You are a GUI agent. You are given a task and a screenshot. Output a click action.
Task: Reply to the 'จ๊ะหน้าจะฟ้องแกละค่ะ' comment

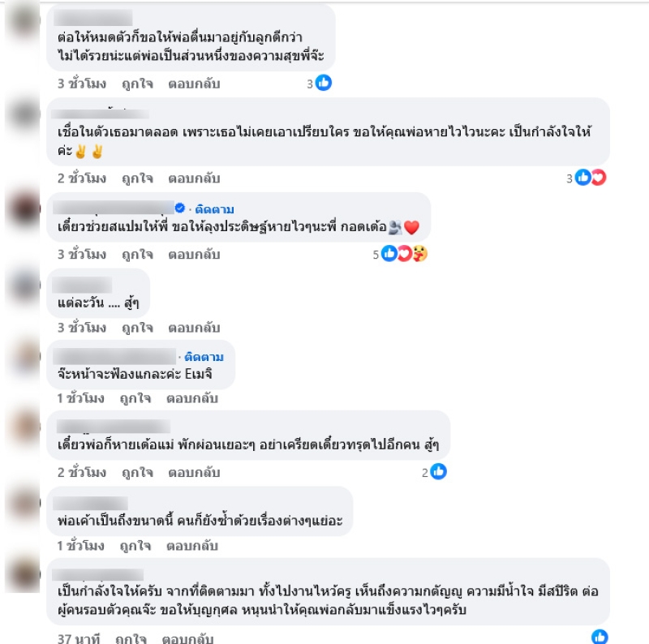[192, 398]
